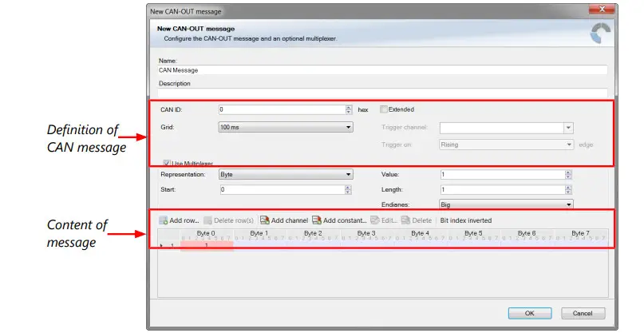Click the Length input field
This screenshot has height=333, width=644.
tap(503, 189)
